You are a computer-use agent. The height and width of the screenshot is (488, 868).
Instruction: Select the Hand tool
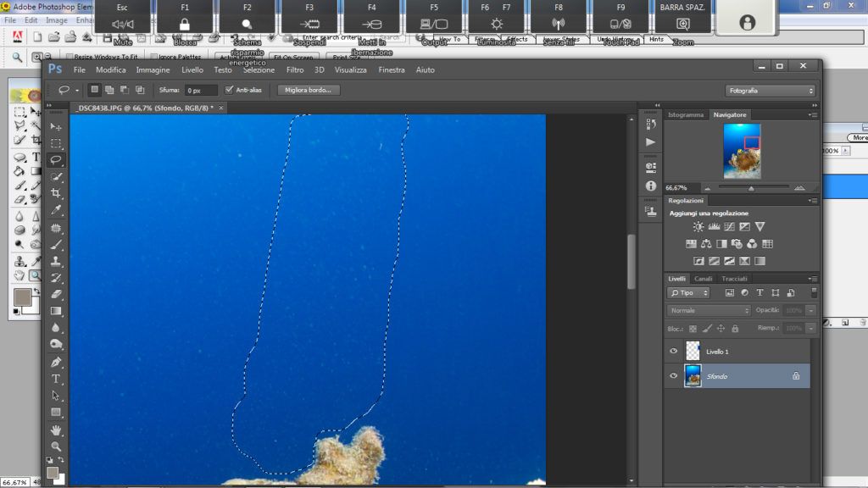tap(56, 430)
